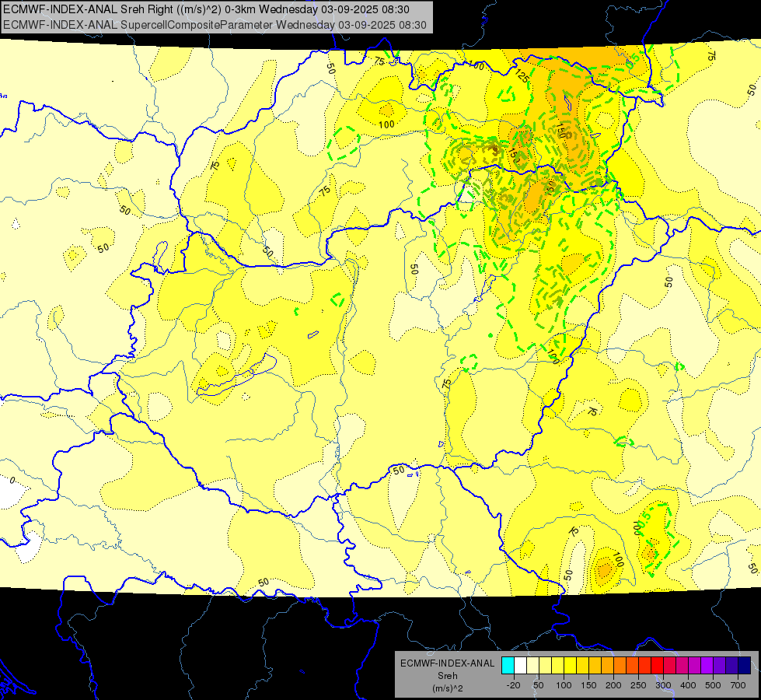Click the (m/s)^2 unit label

(447, 688)
